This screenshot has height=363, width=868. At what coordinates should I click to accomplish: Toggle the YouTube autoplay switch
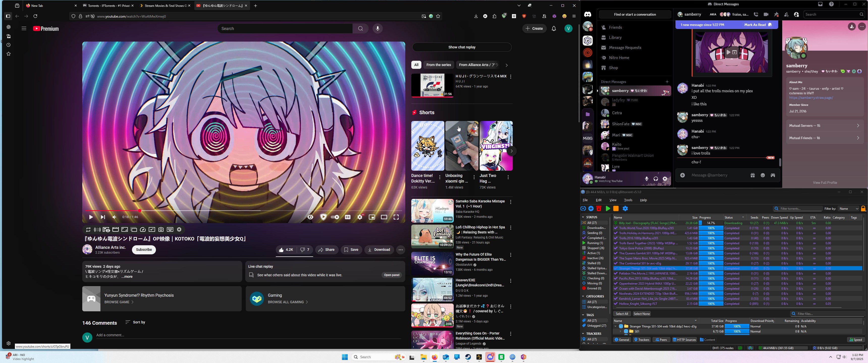pyautogui.click(x=335, y=217)
